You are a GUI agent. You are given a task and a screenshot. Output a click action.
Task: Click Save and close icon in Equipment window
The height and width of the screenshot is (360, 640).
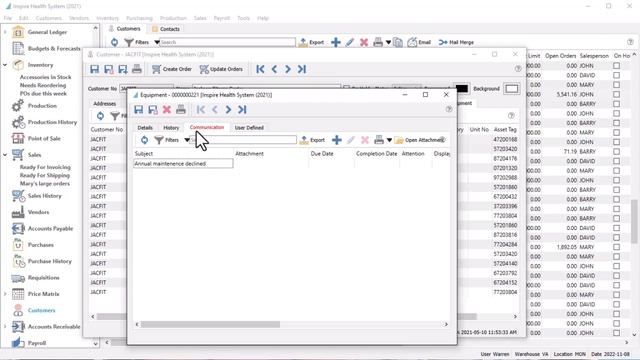click(x=153, y=109)
